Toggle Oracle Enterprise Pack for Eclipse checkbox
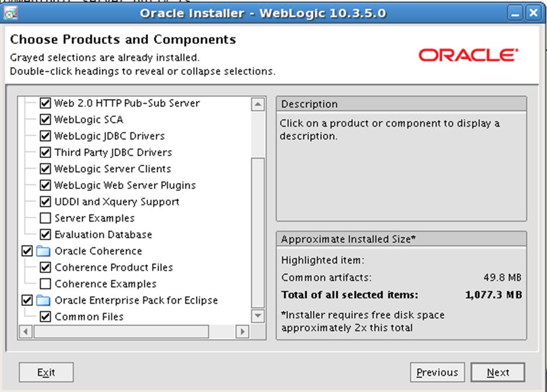Image resolution: width=547 pixels, height=392 pixels. coord(27,300)
